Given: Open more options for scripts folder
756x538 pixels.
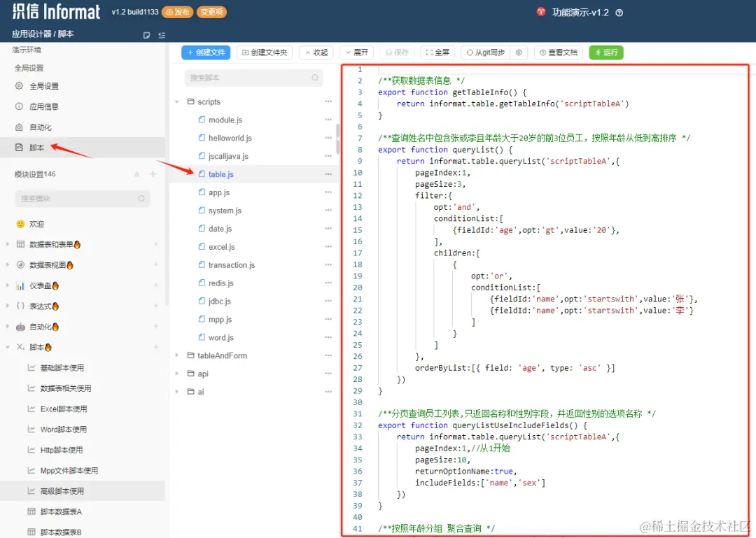Looking at the screenshot, I should click(328, 101).
